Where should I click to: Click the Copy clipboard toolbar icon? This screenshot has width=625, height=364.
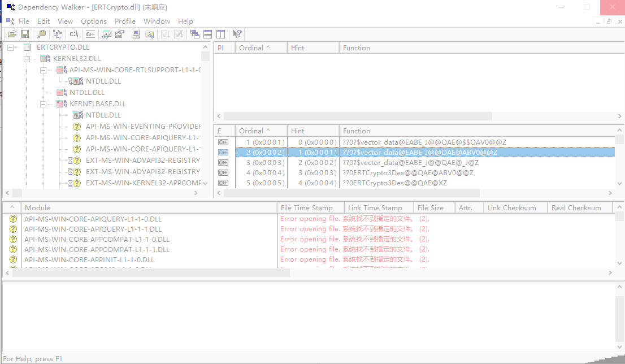(41, 34)
